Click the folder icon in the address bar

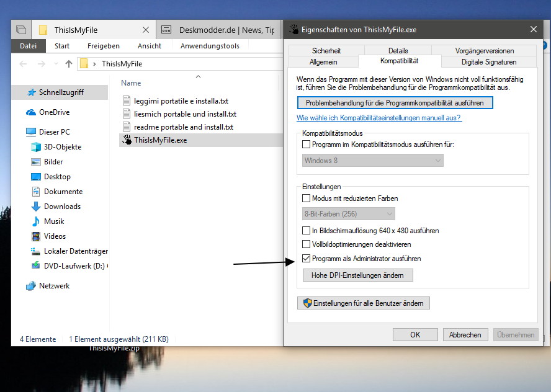pos(84,64)
